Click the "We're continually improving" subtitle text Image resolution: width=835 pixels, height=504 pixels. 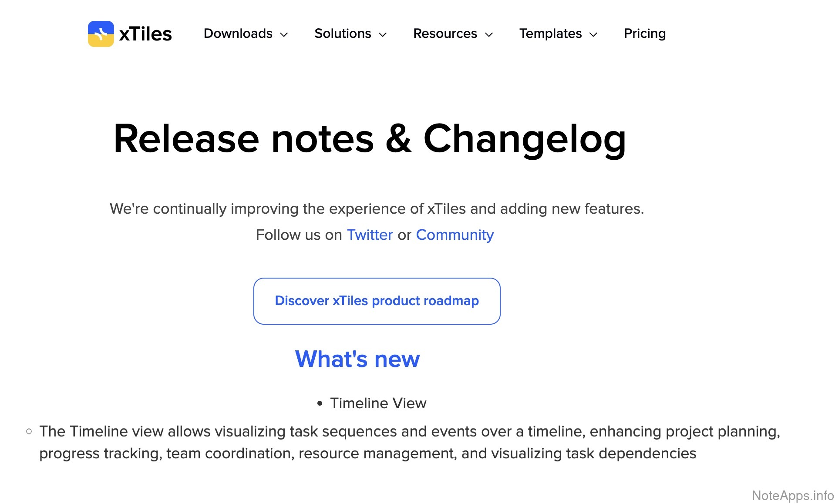pyautogui.click(x=377, y=209)
